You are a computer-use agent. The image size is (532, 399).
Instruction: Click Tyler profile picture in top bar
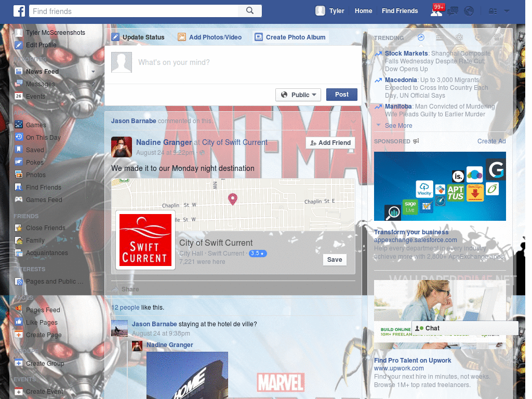(x=320, y=11)
